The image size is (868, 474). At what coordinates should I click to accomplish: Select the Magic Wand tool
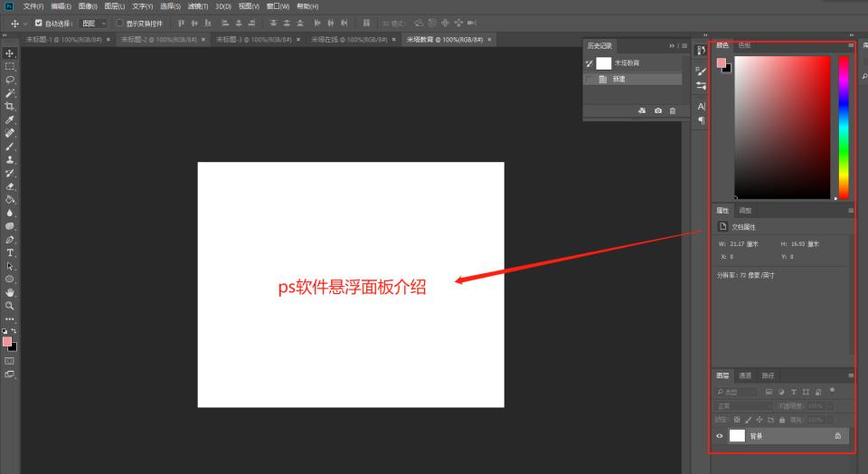[x=9, y=93]
